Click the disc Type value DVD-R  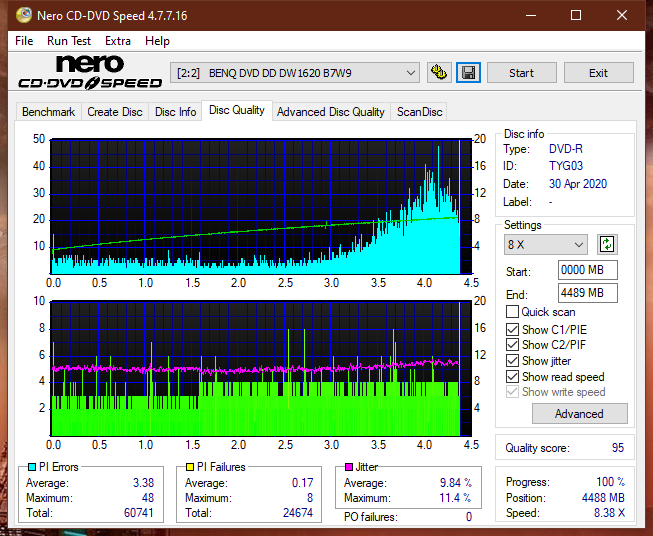(566, 149)
